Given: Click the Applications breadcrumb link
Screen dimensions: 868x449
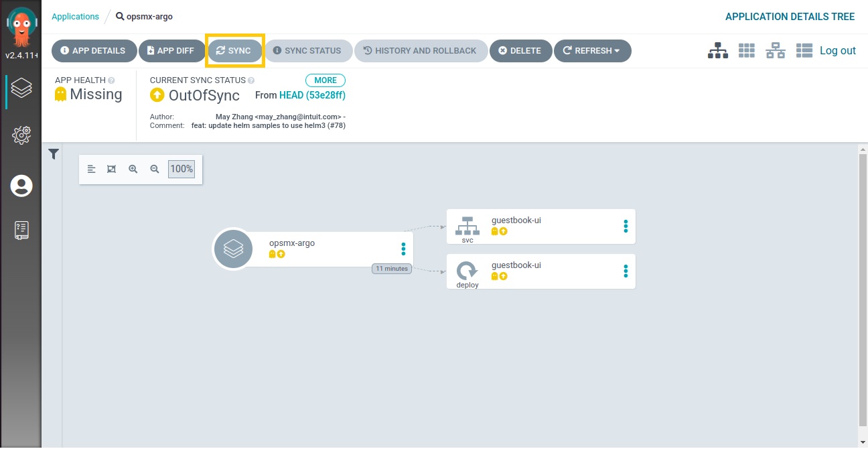Looking at the screenshot, I should pyautogui.click(x=75, y=17).
